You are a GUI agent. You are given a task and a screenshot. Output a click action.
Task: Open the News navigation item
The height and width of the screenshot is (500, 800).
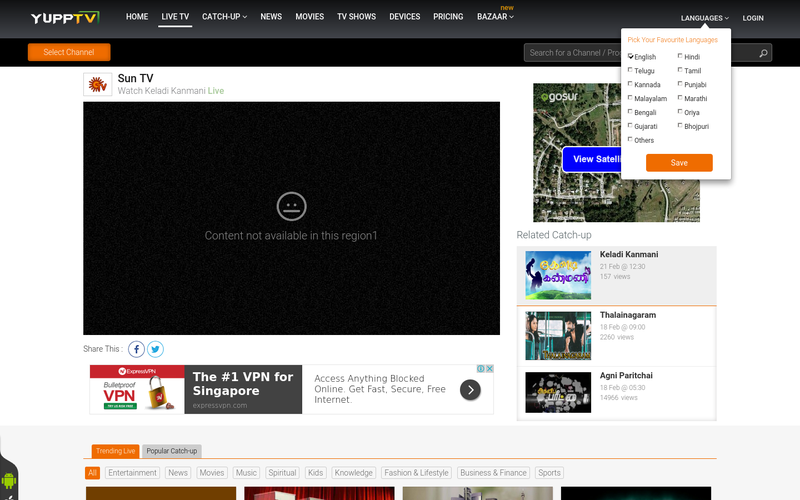[271, 17]
